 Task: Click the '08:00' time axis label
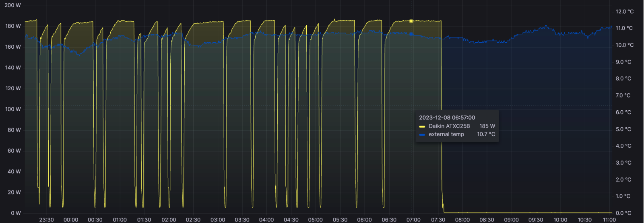[x=462, y=220]
